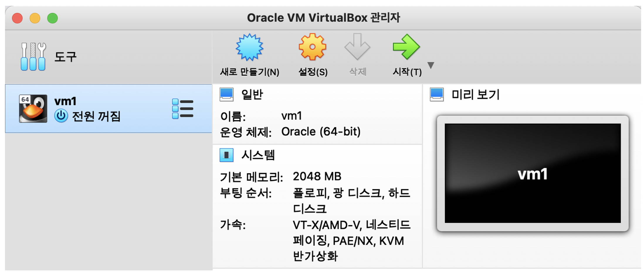Open the vm1 machine tools menu icon
Screen dimensions: 644x273
[x=182, y=109]
